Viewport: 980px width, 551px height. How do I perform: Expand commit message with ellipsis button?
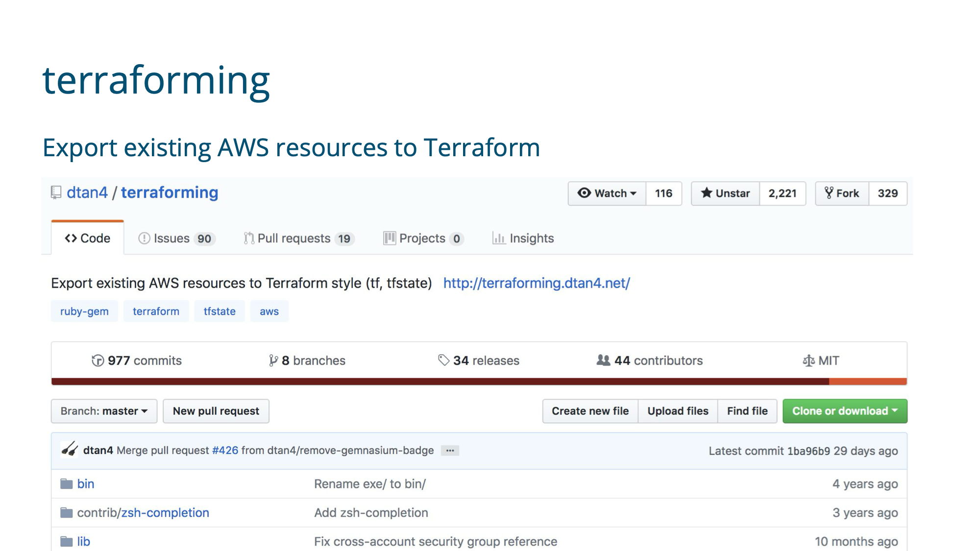[450, 451]
